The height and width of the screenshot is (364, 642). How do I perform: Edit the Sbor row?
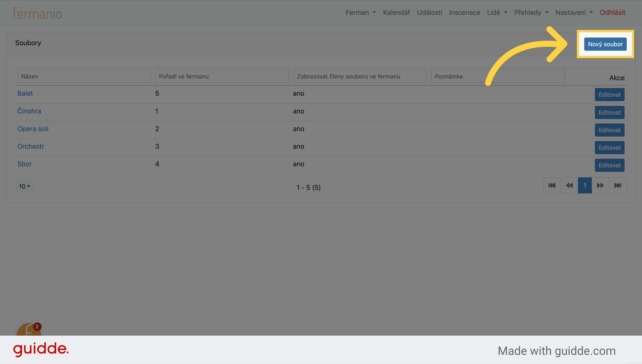[x=610, y=165]
